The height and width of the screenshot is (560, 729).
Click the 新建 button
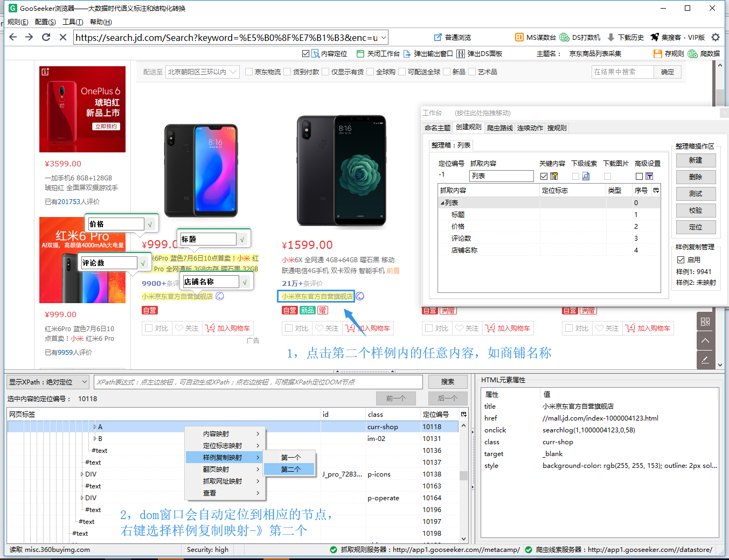[x=695, y=160]
